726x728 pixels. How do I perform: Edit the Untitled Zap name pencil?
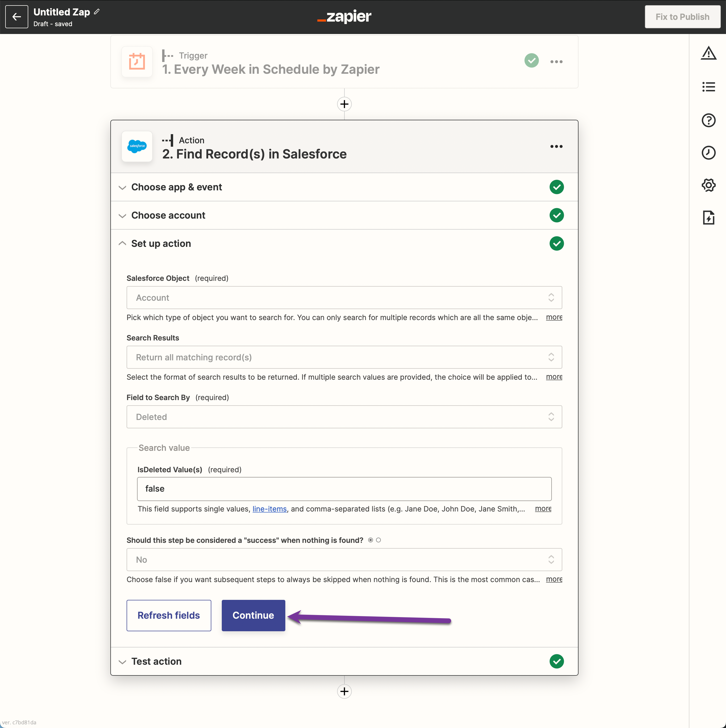[97, 12]
